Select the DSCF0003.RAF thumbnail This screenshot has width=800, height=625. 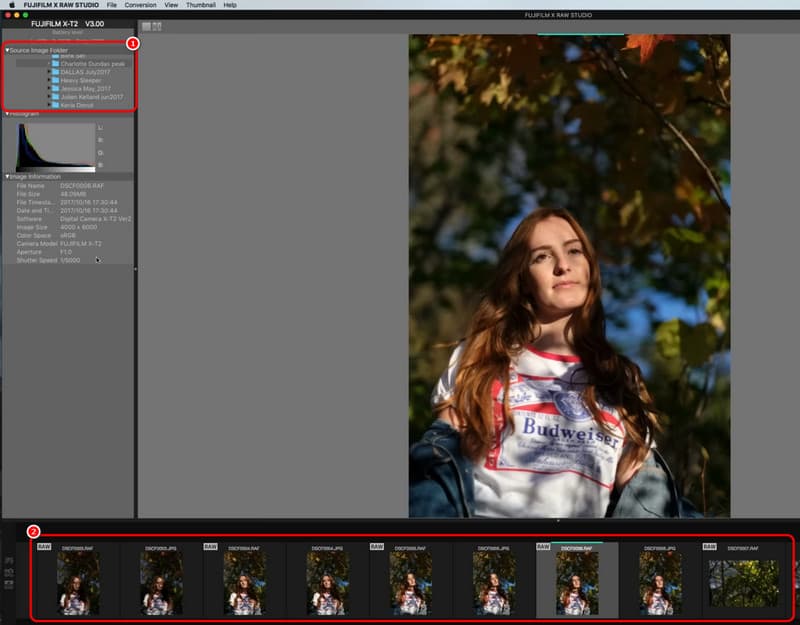tap(78, 583)
